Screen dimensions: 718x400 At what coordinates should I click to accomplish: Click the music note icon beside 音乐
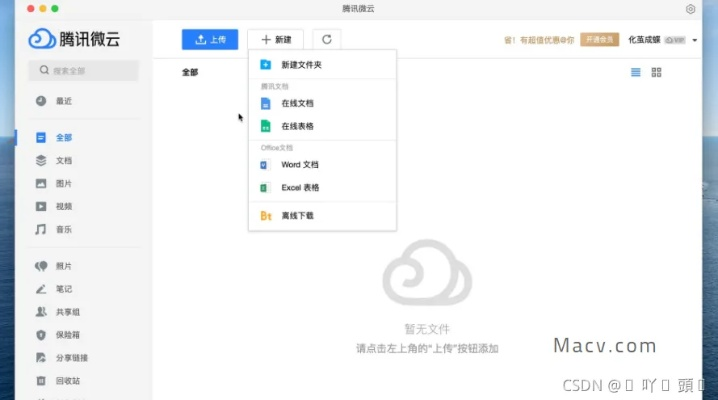(41, 229)
